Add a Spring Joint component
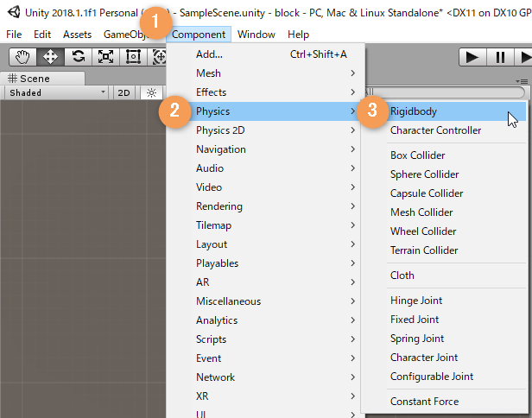532x418 pixels. tap(444, 339)
